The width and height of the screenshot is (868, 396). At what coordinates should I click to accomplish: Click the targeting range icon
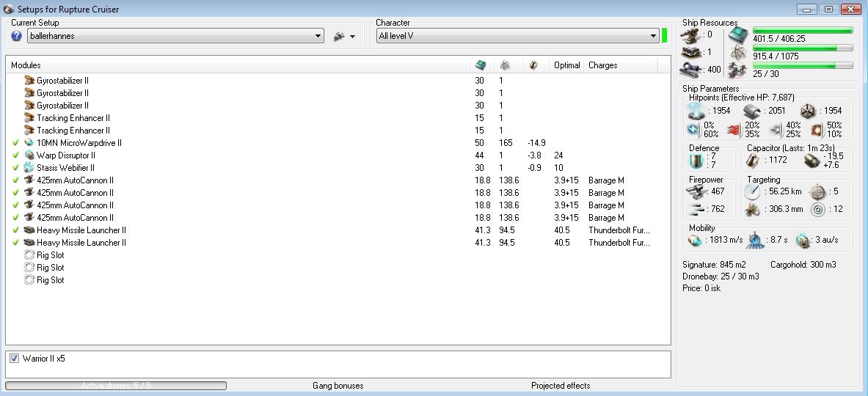coord(752,192)
